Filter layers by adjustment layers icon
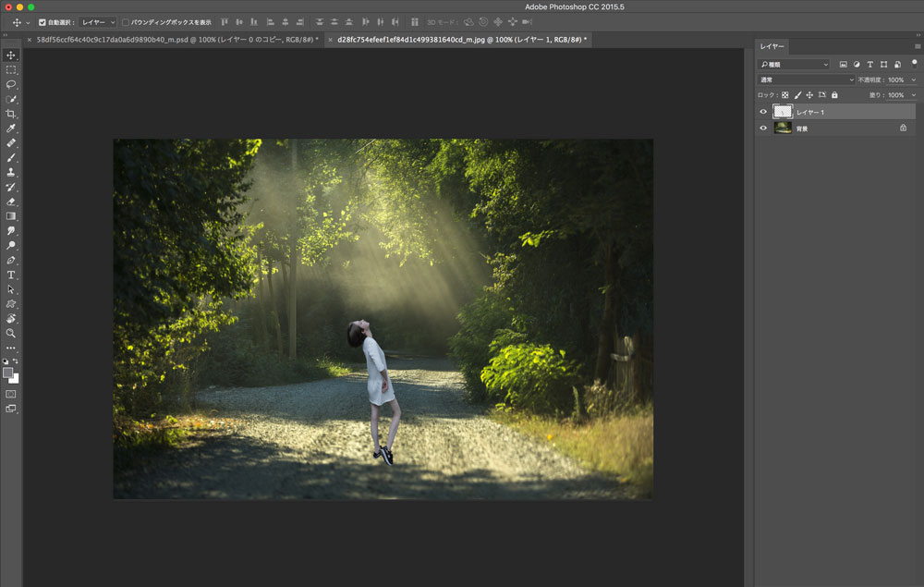Image resolution: width=924 pixels, height=587 pixels. coord(857,64)
